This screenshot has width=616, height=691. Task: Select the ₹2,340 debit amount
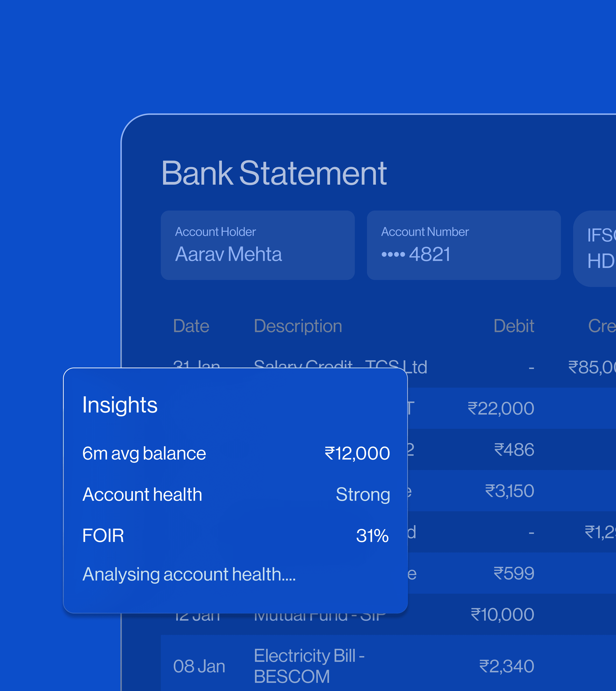tap(507, 666)
